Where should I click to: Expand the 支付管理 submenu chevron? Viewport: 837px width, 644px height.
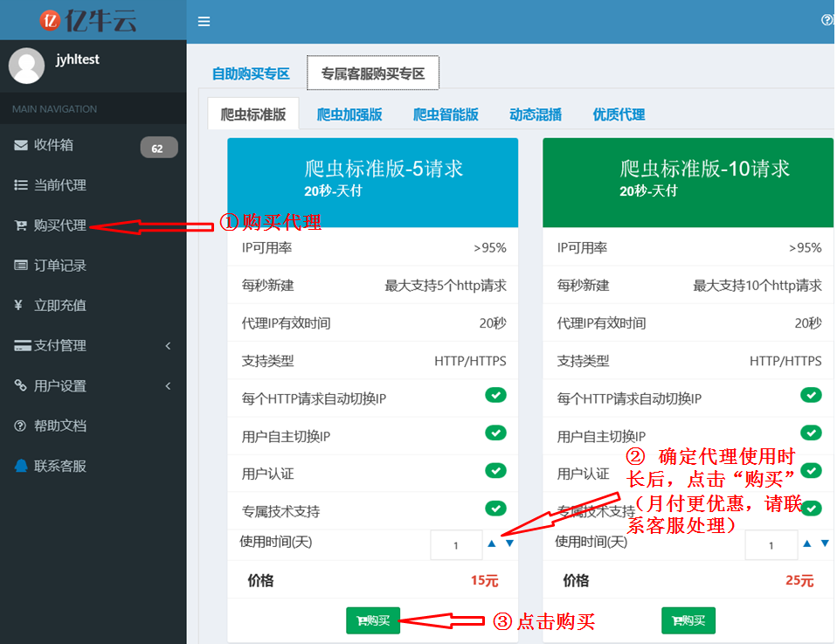(168, 345)
